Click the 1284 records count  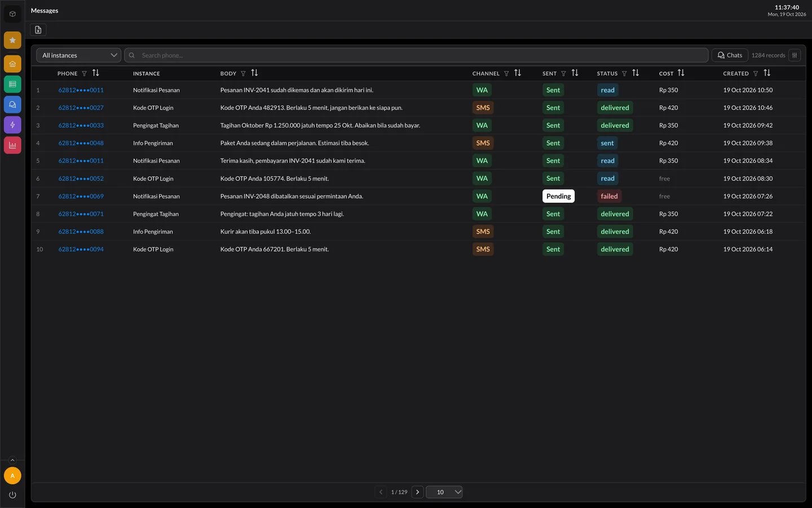tap(768, 55)
